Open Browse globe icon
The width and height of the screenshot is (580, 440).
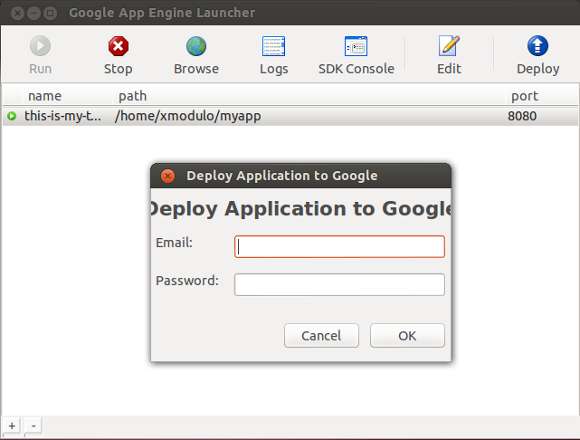196,46
